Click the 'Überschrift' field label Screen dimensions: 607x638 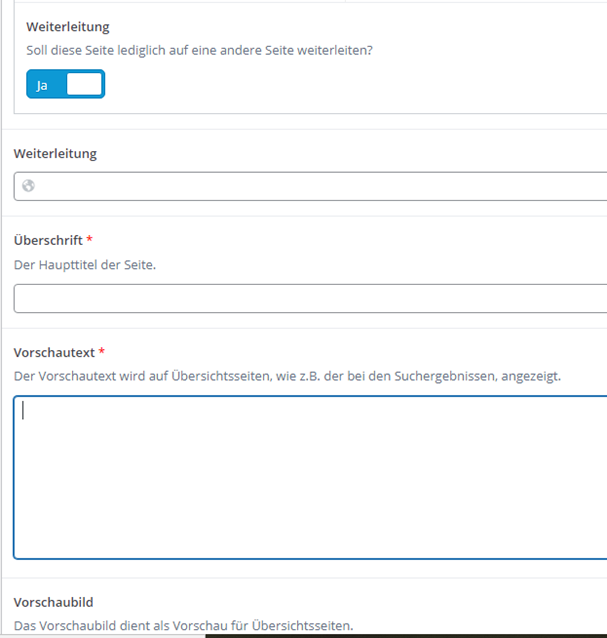pyautogui.click(x=47, y=240)
